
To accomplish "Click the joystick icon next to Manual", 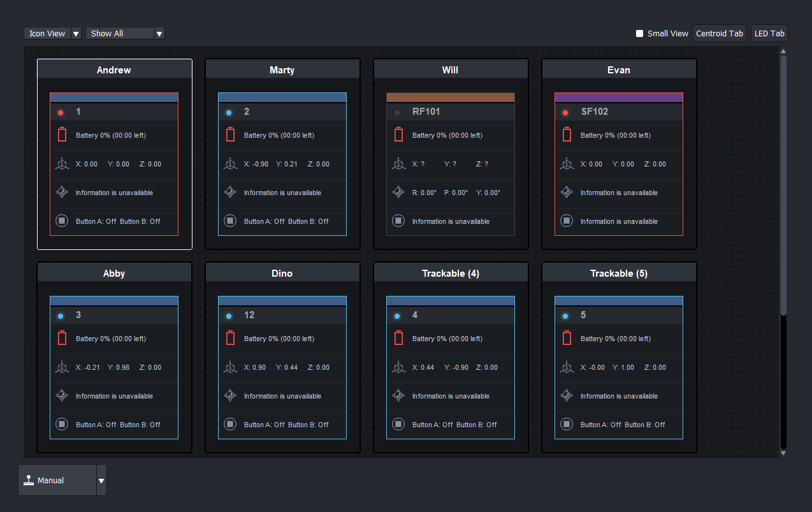I will (x=29, y=479).
